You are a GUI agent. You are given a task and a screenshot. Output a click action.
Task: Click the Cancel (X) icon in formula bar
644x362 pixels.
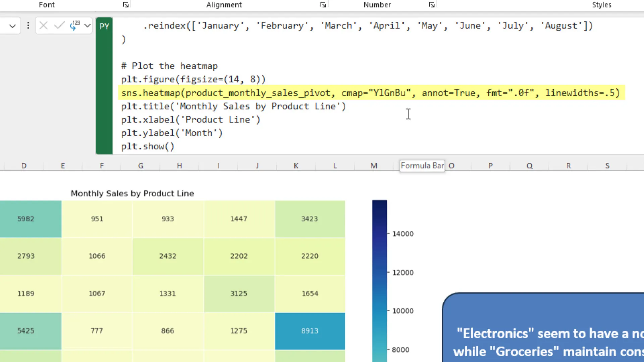click(x=43, y=26)
